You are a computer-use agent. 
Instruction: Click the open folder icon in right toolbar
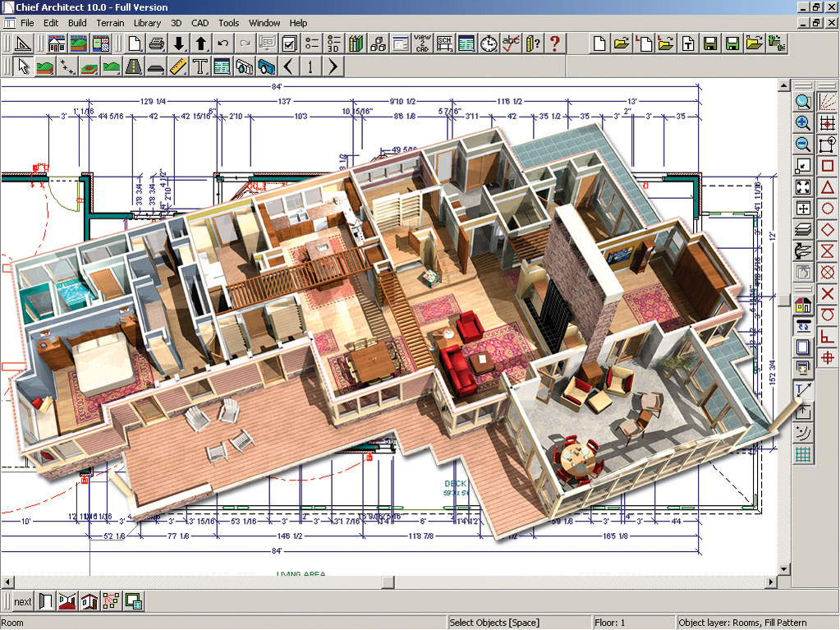point(622,44)
